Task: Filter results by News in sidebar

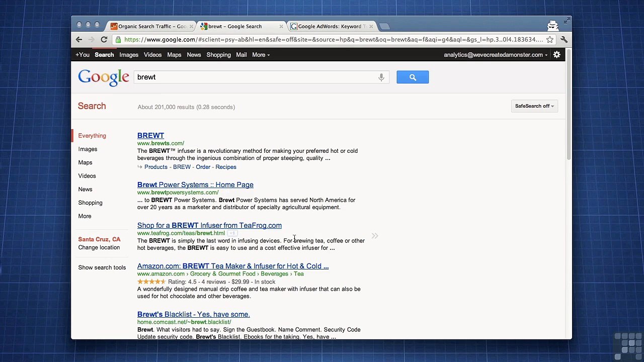Action: [85, 190]
